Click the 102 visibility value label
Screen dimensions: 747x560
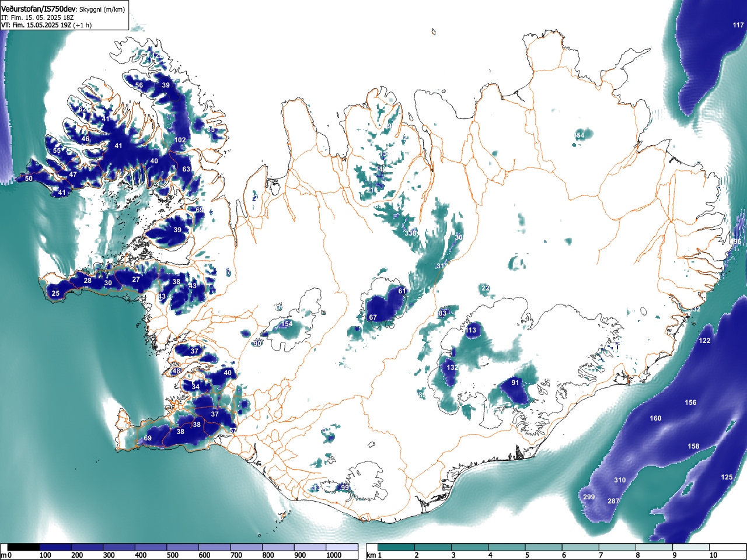click(x=180, y=140)
